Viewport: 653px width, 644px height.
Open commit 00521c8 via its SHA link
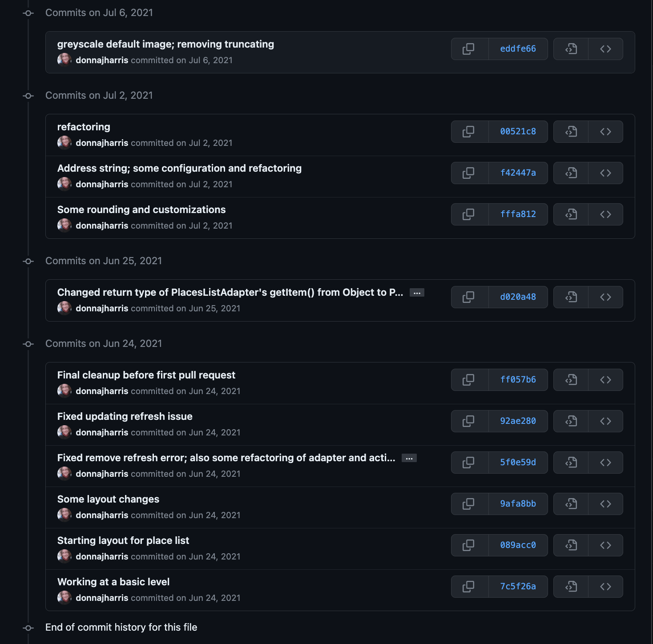[518, 131]
